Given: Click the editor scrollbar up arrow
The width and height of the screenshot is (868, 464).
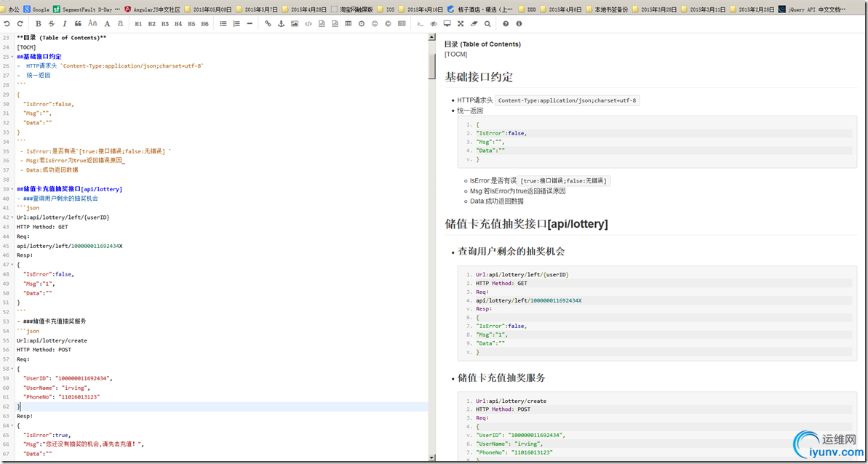Looking at the screenshot, I should [431, 37].
